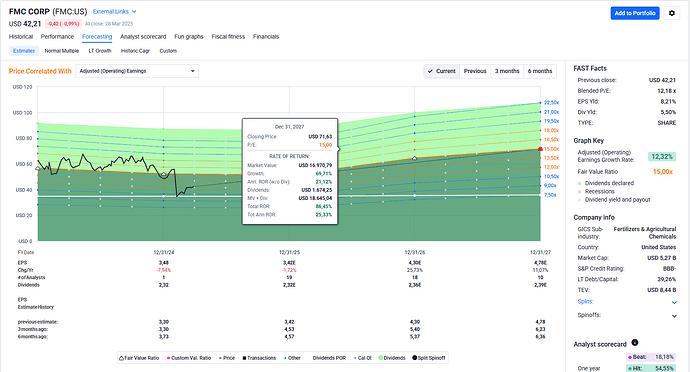The height and width of the screenshot is (372, 690).
Task: Click the white triangle marker at 12/31/24
Action: point(164,175)
